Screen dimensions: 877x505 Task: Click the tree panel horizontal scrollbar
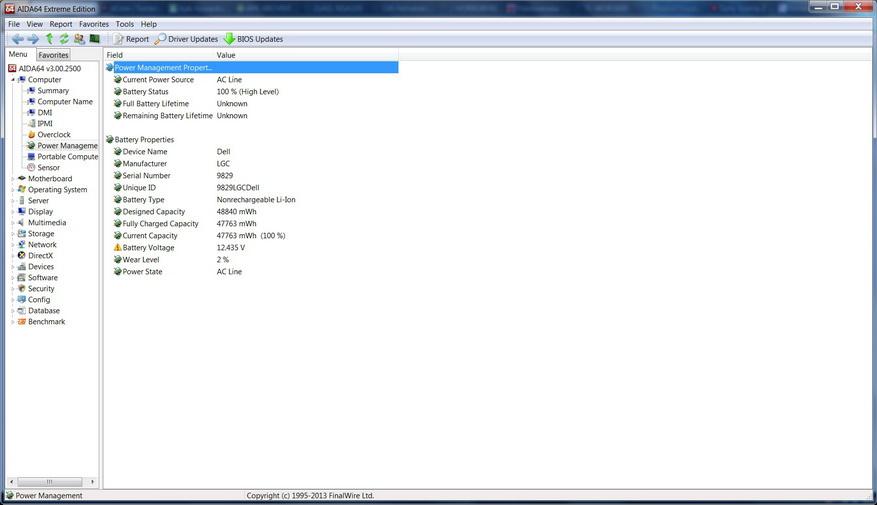pyautogui.click(x=51, y=482)
